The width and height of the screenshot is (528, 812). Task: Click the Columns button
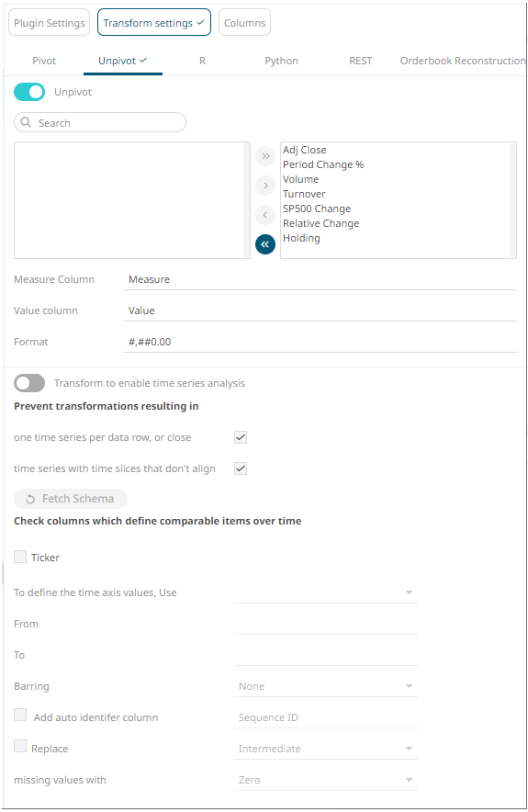pyautogui.click(x=244, y=23)
